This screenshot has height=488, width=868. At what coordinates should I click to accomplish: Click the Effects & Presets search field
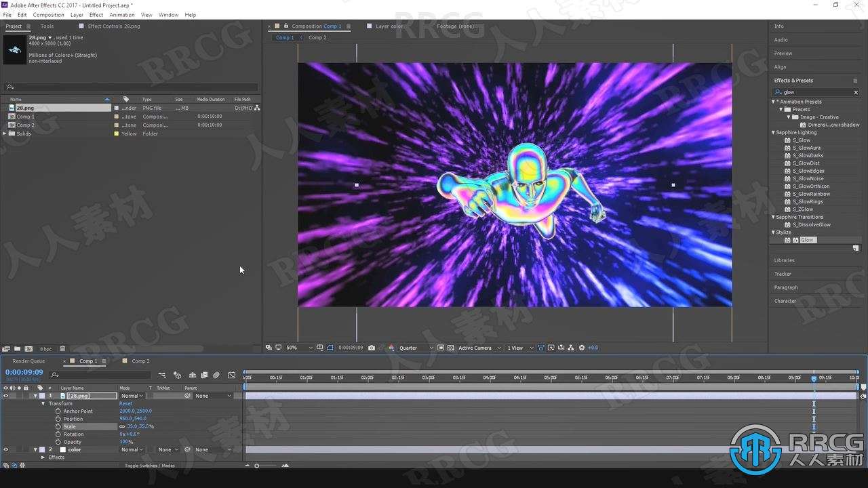coord(817,92)
